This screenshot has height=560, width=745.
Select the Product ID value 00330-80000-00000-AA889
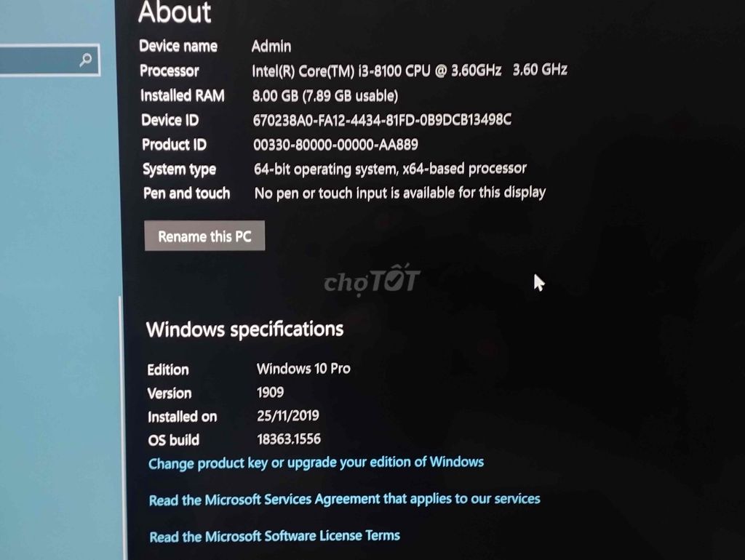(335, 145)
